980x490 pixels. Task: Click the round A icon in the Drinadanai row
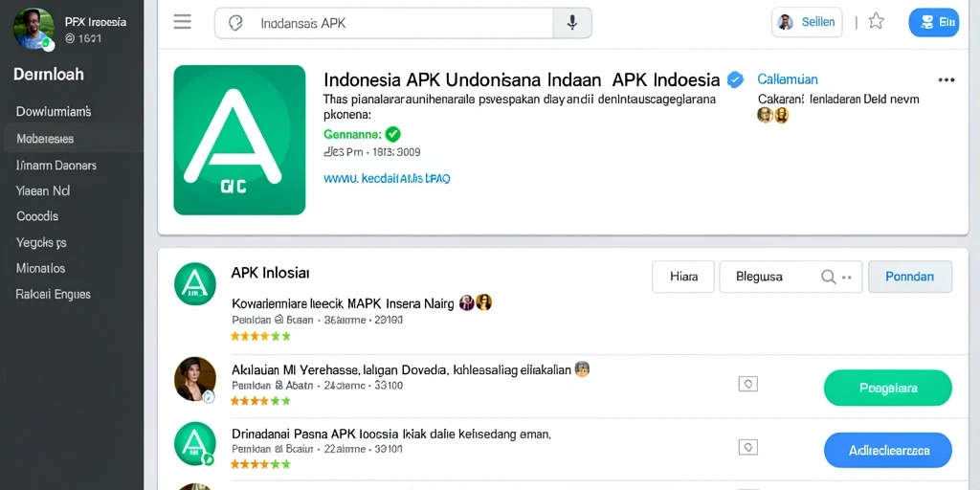195,444
